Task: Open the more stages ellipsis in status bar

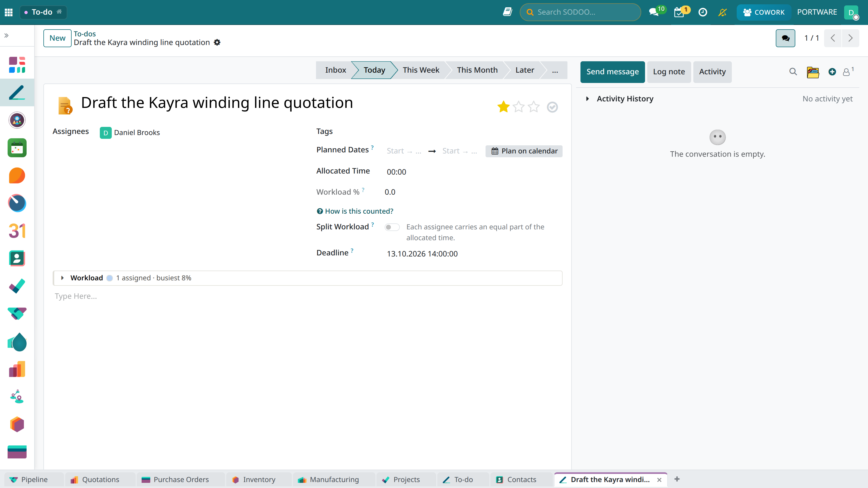Action: pos(555,70)
